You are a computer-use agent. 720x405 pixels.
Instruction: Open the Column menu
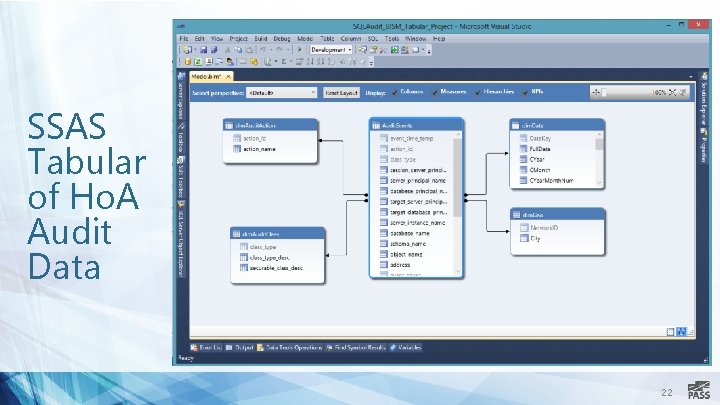point(350,39)
